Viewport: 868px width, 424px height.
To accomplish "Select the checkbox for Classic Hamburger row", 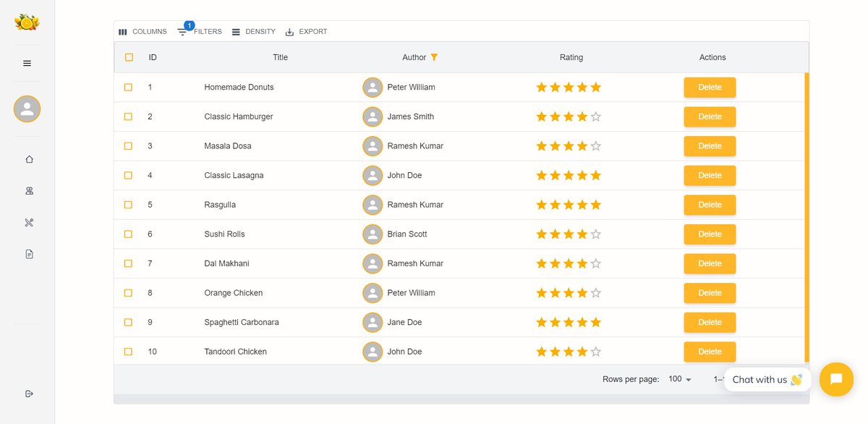I will click(128, 116).
